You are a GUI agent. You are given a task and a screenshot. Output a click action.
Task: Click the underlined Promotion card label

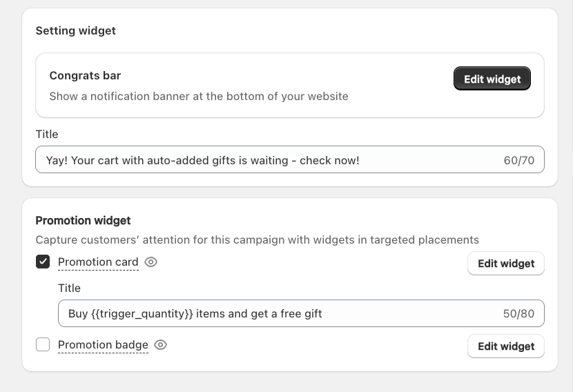(x=98, y=262)
